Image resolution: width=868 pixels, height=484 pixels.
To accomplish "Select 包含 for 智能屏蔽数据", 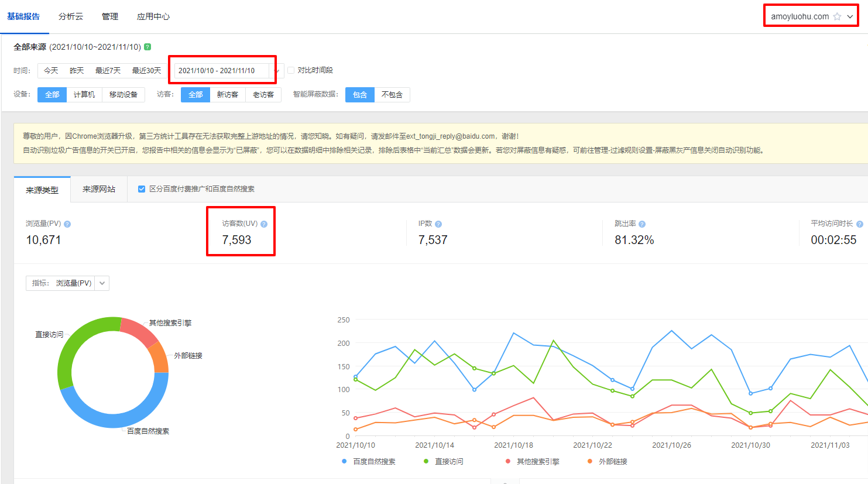I will pos(360,94).
